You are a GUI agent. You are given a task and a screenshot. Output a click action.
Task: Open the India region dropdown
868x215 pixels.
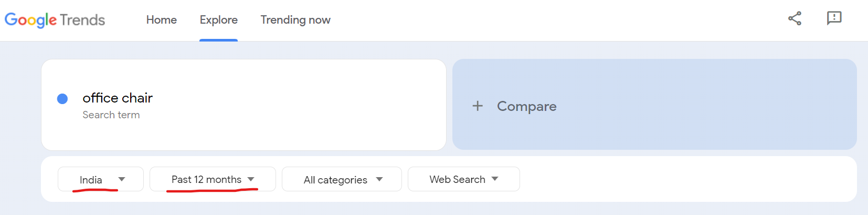click(91, 180)
